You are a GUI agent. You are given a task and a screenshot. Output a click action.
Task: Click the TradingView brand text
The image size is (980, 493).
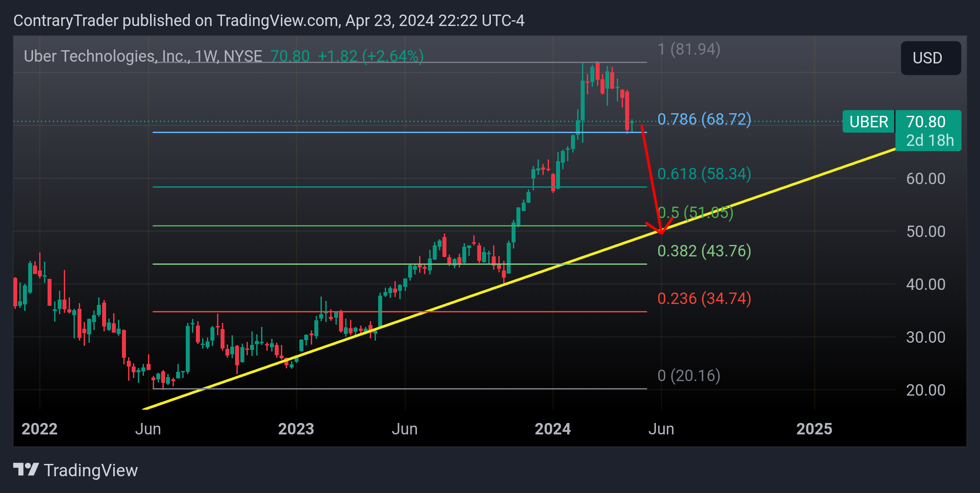[x=91, y=471]
